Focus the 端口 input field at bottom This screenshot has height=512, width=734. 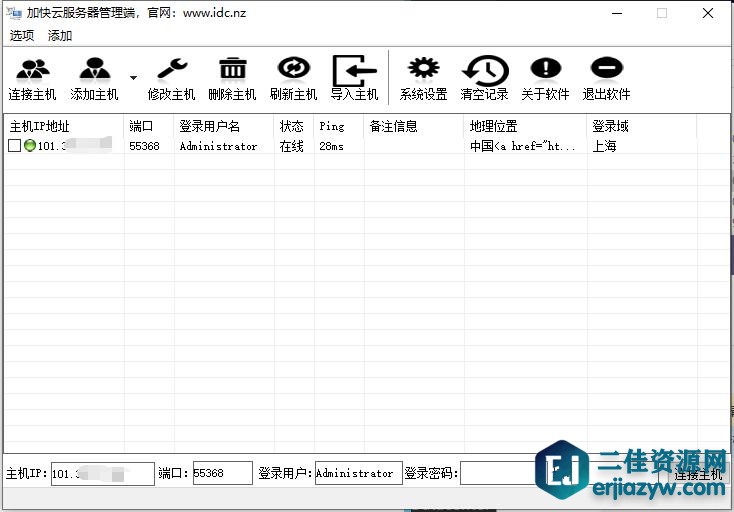click(x=223, y=473)
